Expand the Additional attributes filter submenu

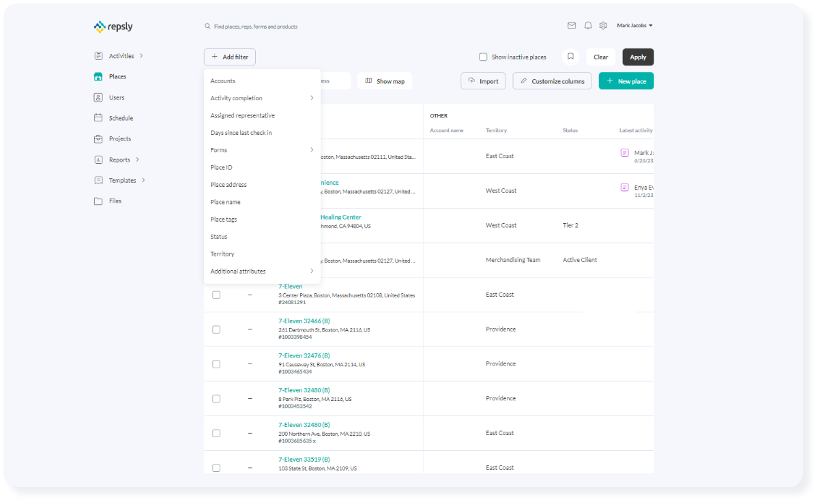[261, 271]
